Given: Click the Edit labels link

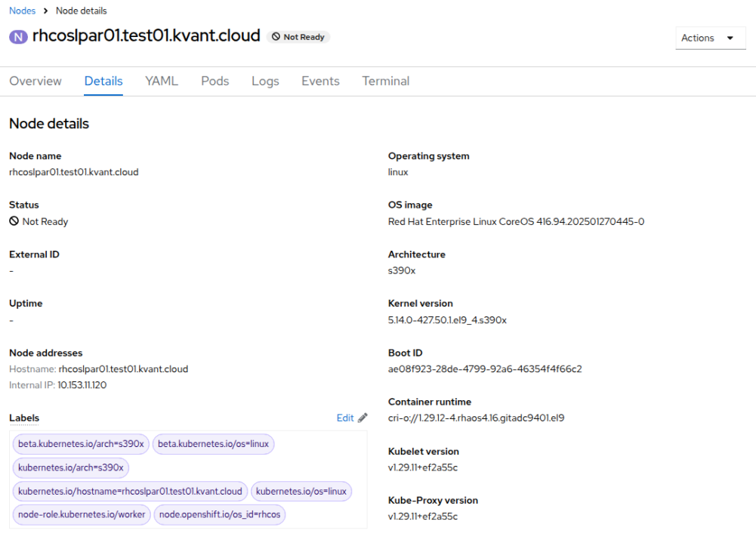Looking at the screenshot, I should pyautogui.click(x=345, y=418).
